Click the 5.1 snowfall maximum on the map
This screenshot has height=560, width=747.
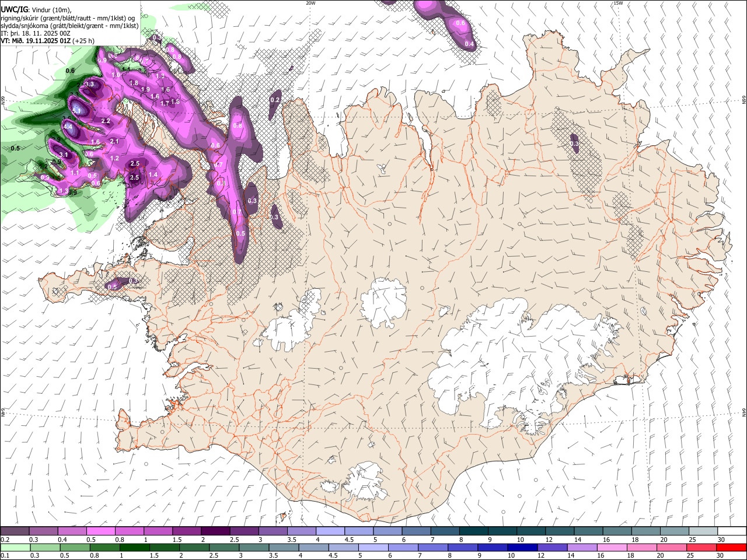tap(76, 110)
